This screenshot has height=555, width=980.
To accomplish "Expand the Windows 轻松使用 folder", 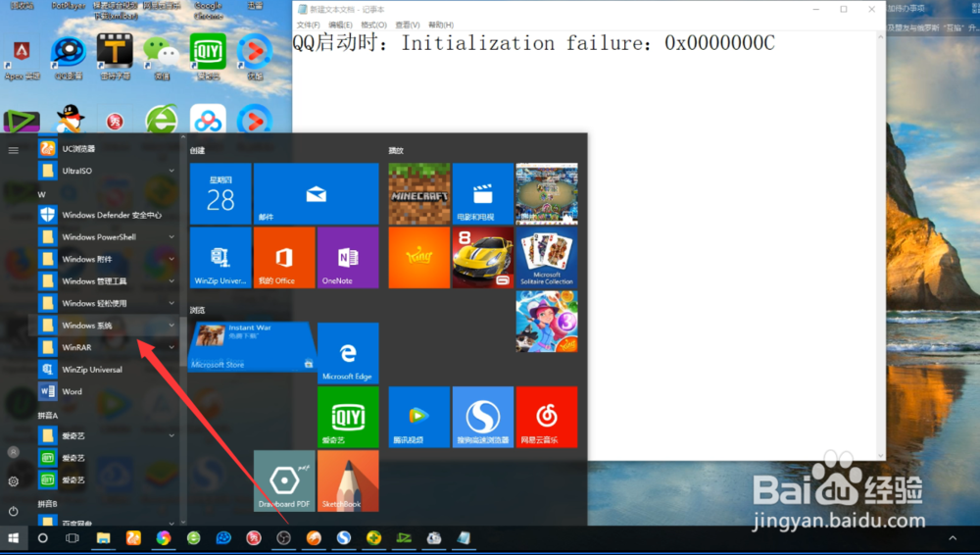I will [x=106, y=303].
